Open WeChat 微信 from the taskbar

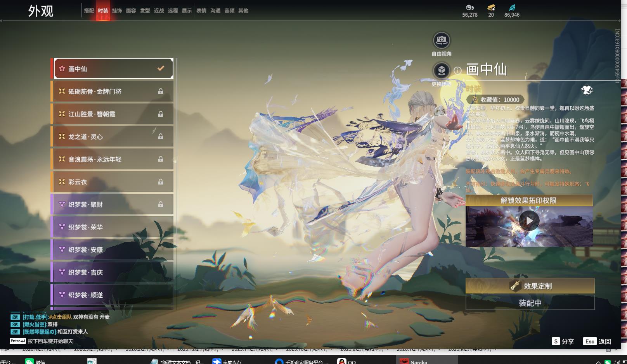click(x=35, y=361)
